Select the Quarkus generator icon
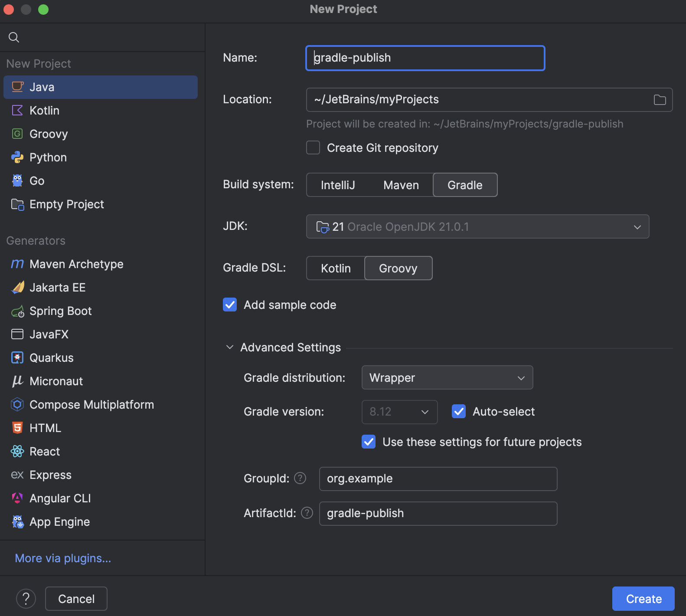Screen dimensions: 686x616 17,358
